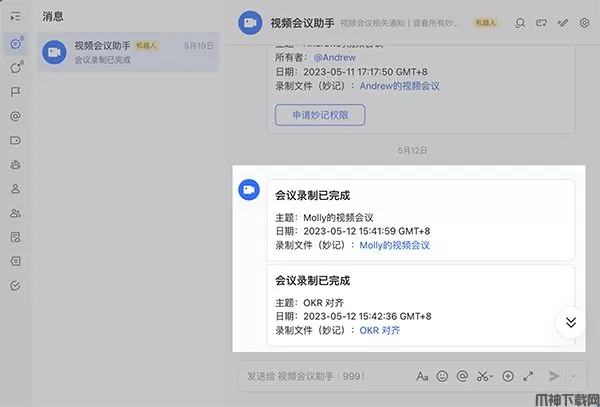600x407 pixels.
Task: Open the unread chat-bubble icon below Messages
Action: click(x=16, y=68)
